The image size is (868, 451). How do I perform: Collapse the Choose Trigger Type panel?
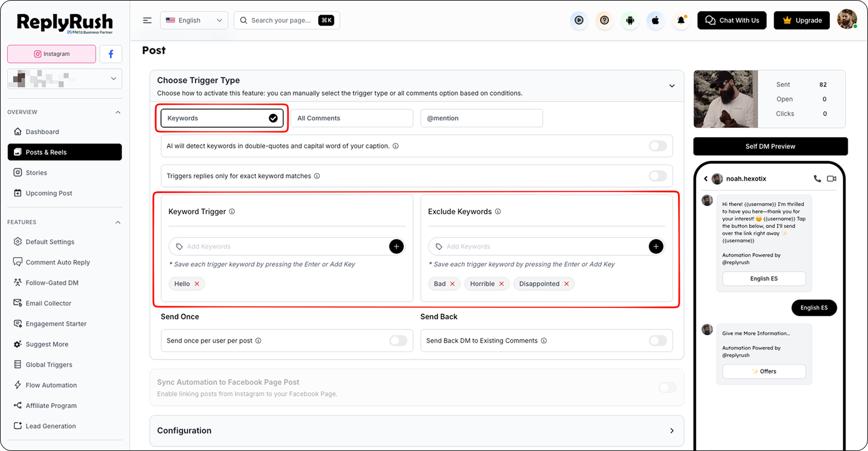click(672, 86)
